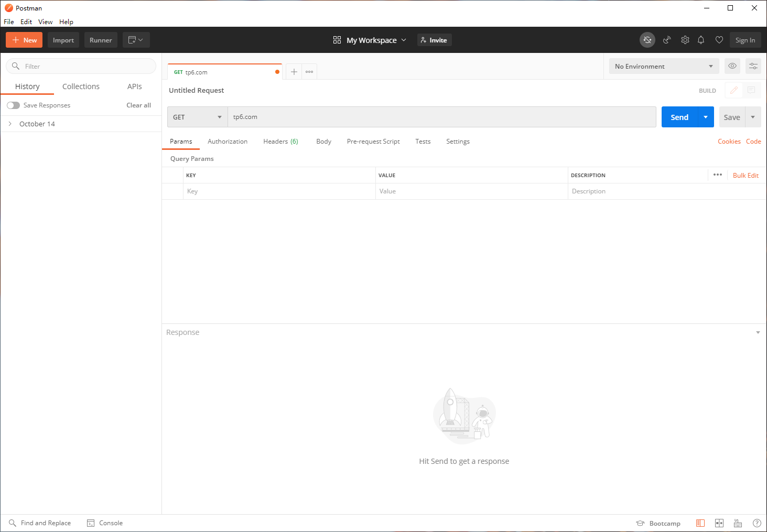Screen dimensions: 767x532
Task: Open the No Environment dropdown
Action: [x=664, y=66]
